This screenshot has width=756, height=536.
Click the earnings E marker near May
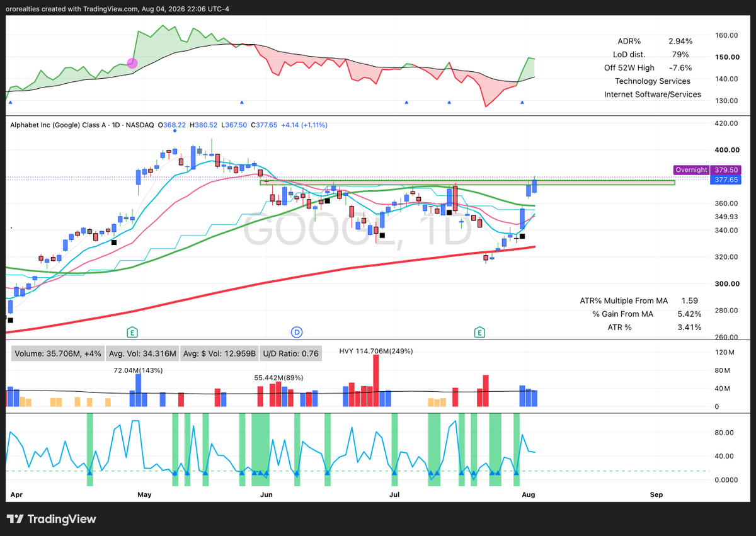click(x=132, y=331)
